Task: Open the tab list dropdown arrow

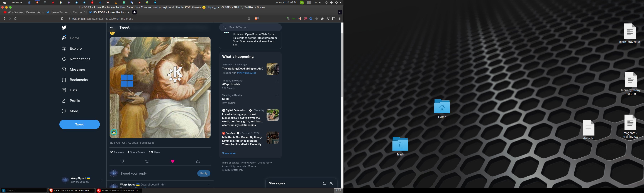Action: click(x=340, y=12)
